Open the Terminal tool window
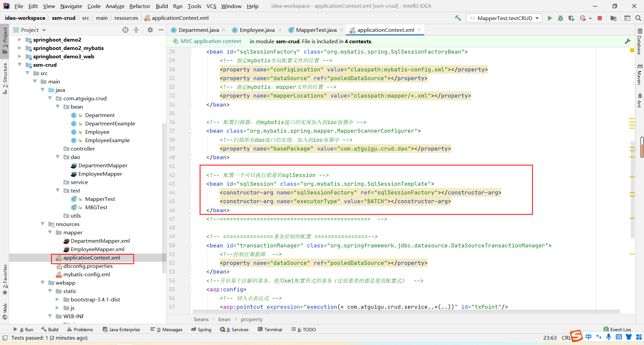The image size is (644, 345). [x=270, y=330]
